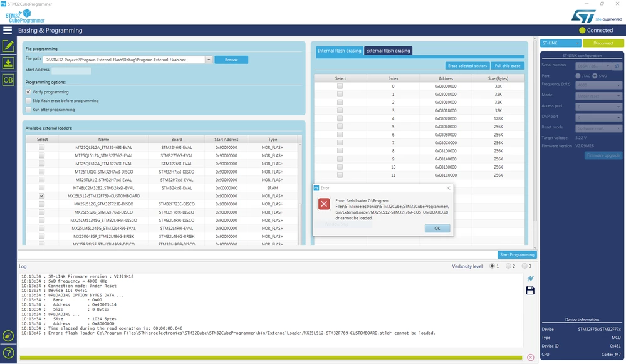Select JTAG port radio button
Screen dimensions: 626x364
click(x=578, y=76)
